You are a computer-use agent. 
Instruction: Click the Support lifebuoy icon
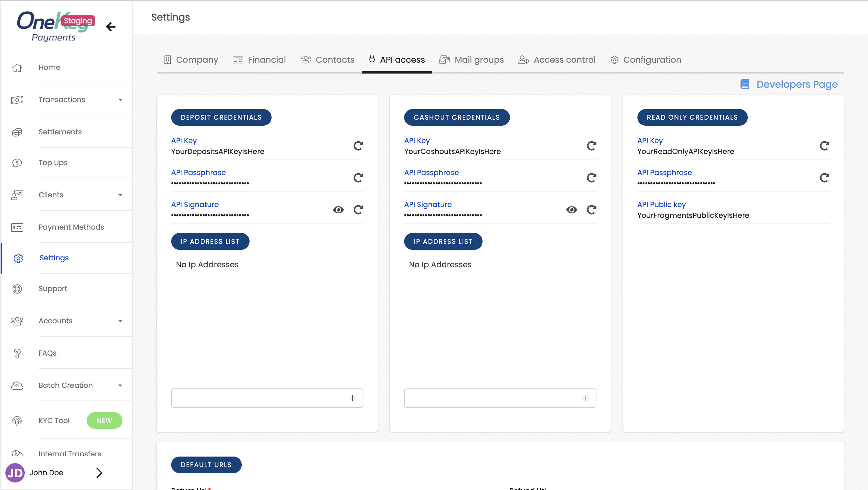[x=17, y=288]
